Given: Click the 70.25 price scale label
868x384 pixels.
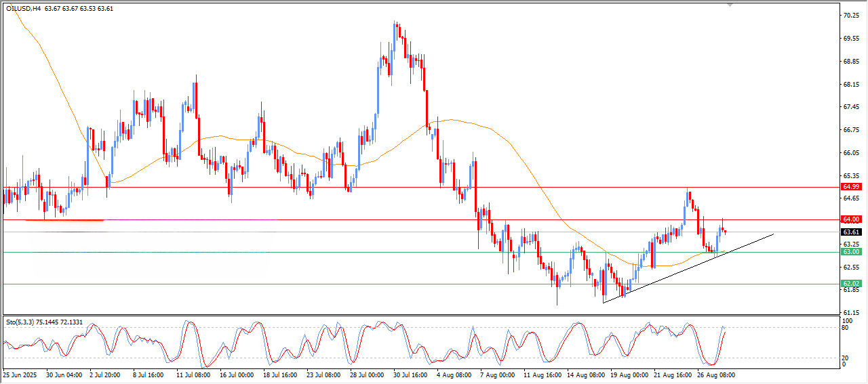Looking at the screenshot, I should [850, 16].
